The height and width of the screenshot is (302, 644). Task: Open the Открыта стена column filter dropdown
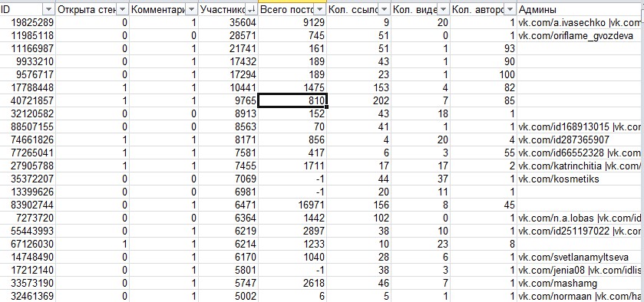(123, 9)
